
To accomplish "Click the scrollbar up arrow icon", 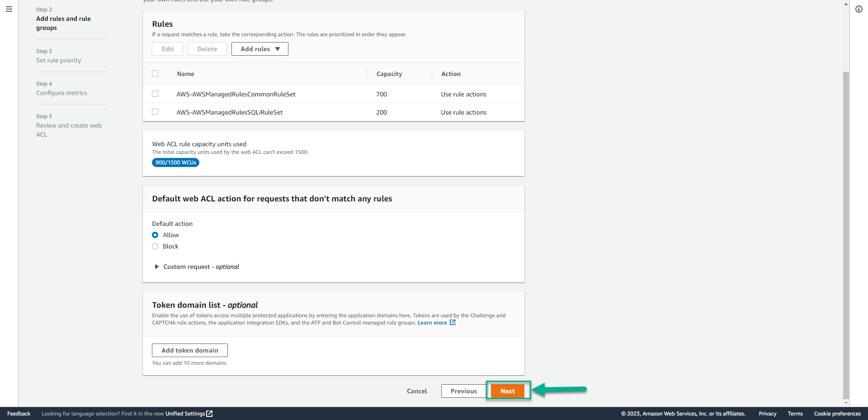I will [846, 4].
